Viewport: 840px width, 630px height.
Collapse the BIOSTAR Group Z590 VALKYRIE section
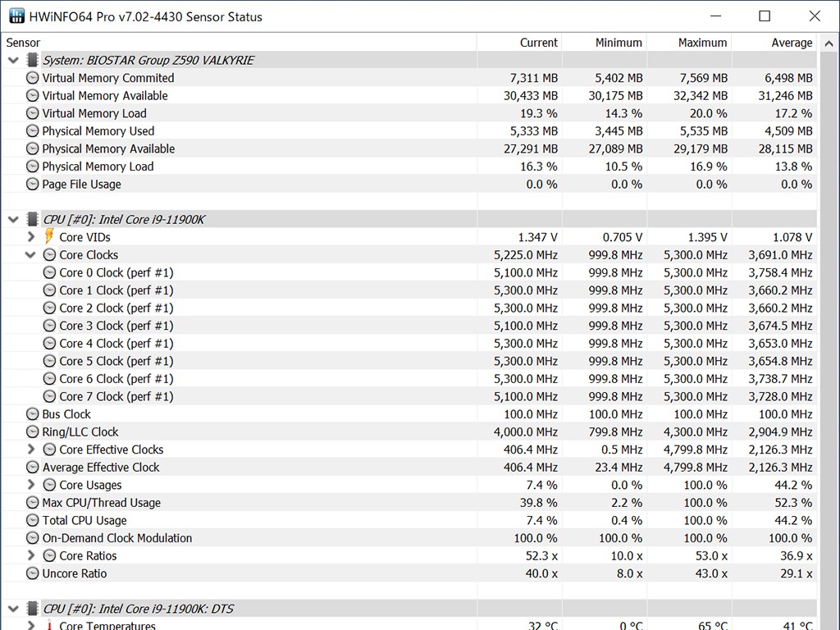13,60
